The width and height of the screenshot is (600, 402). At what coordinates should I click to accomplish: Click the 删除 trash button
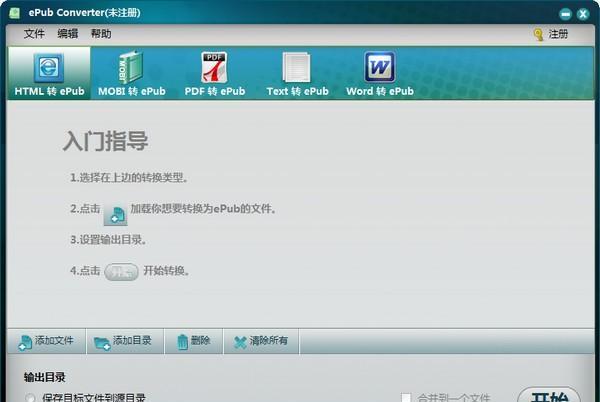pos(194,341)
